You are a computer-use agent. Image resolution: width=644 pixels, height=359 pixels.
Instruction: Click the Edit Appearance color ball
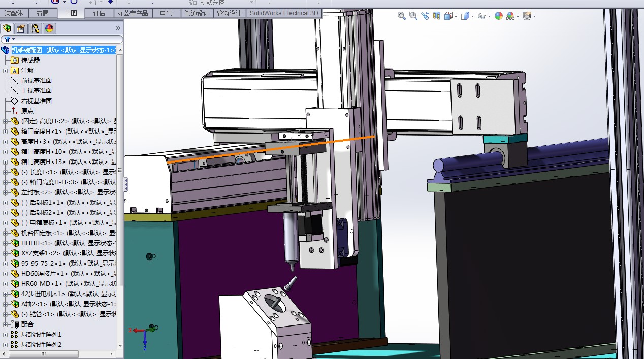tap(499, 16)
